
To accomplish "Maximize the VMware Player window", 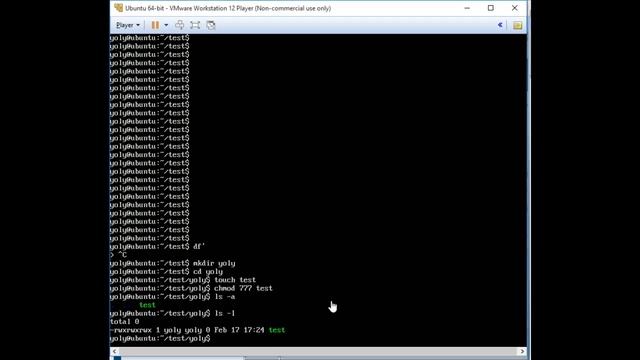I will click(x=491, y=8).
